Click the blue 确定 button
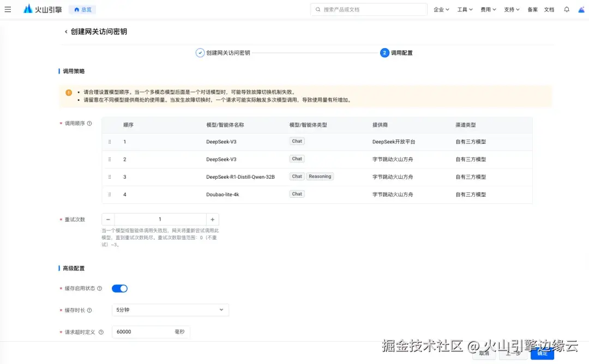Screen dimensions: 589x364 coord(542,354)
